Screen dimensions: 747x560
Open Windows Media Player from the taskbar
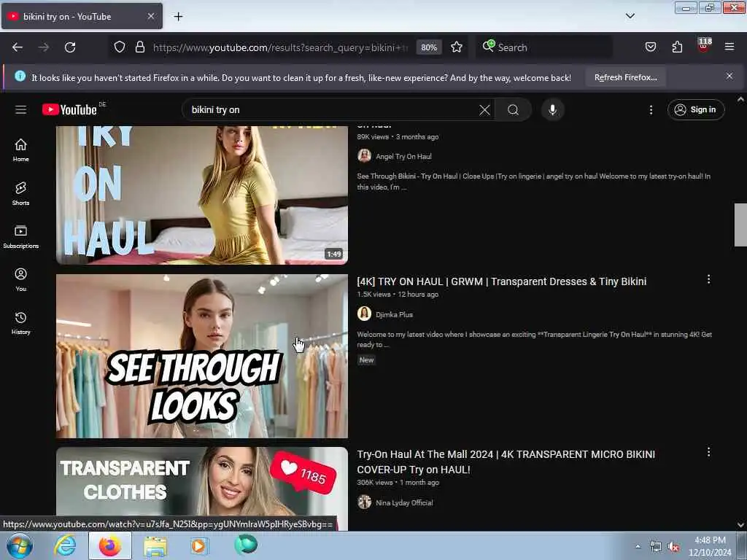coord(199,545)
